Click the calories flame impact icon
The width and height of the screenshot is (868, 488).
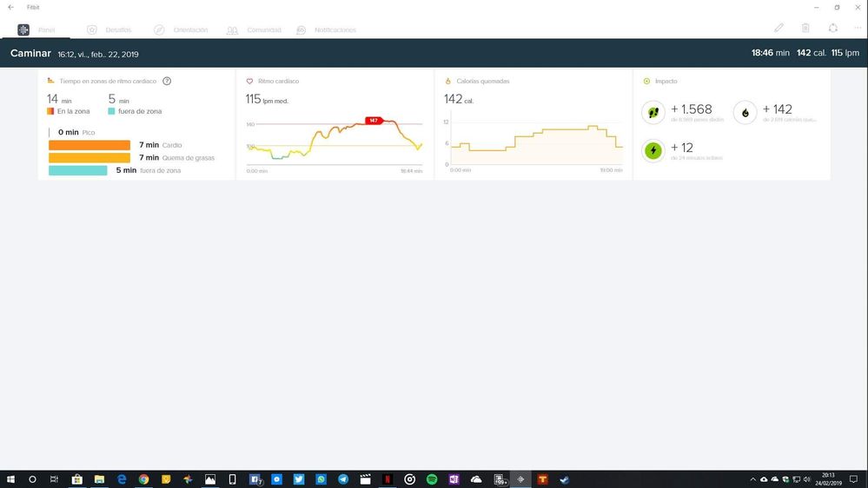click(x=745, y=112)
